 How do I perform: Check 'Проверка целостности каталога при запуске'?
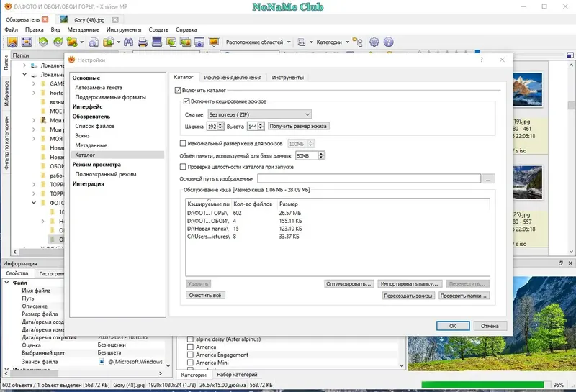click(183, 167)
